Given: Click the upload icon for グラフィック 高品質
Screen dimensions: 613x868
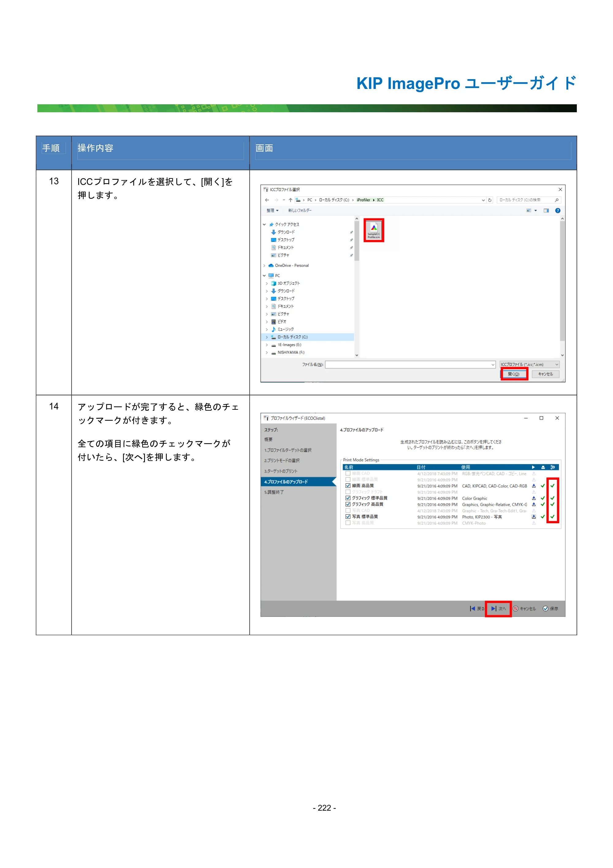Looking at the screenshot, I should [x=534, y=504].
